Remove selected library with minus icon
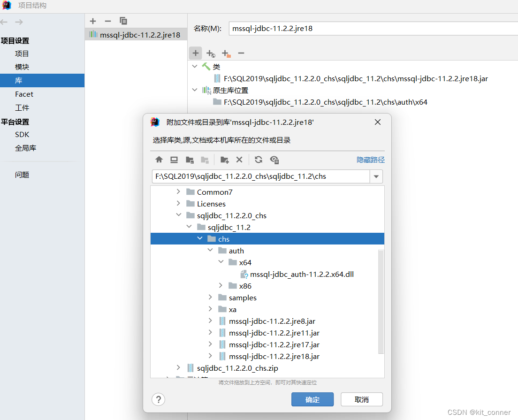 point(108,21)
